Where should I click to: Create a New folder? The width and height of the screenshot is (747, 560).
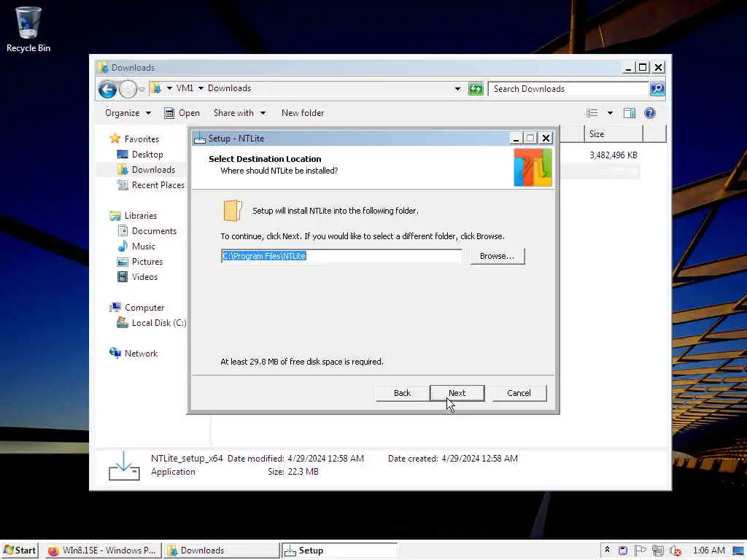(x=303, y=113)
